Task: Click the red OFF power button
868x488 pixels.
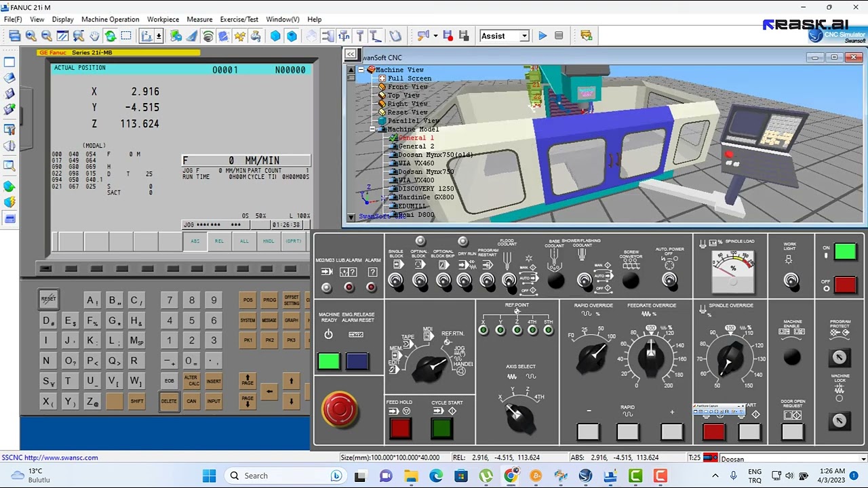Action: [845, 285]
